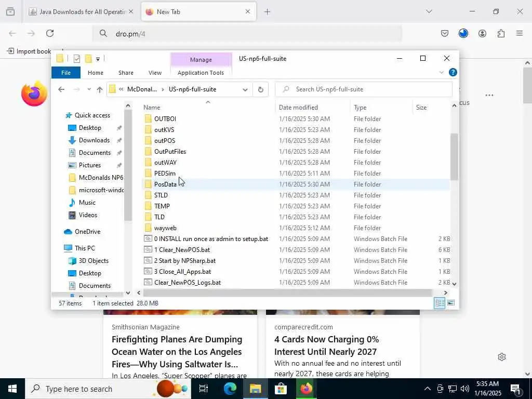Open Firefox extensions puzzle icon
This screenshot has width=532, height=399.
pyautogui.click(x=501, y=33)
